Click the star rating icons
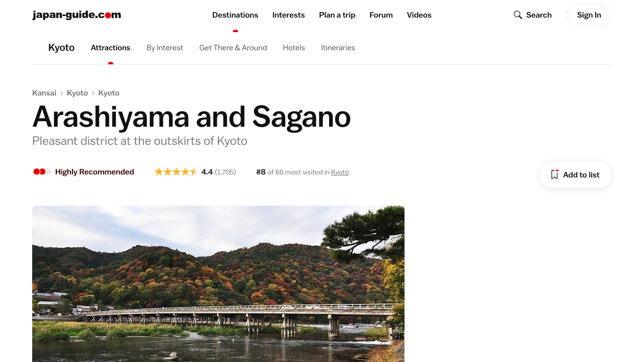This screenshot has height=362, width=644. coord(176,172)
